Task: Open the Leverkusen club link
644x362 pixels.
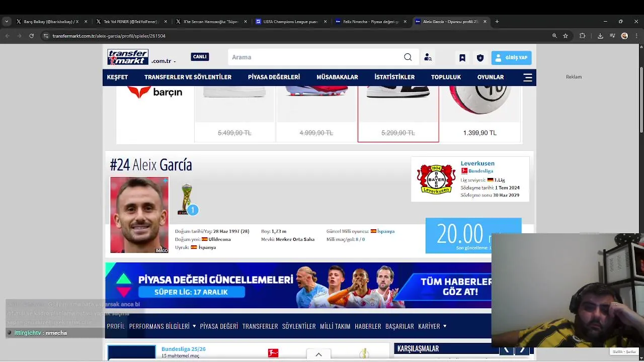Action: (477, 163)
